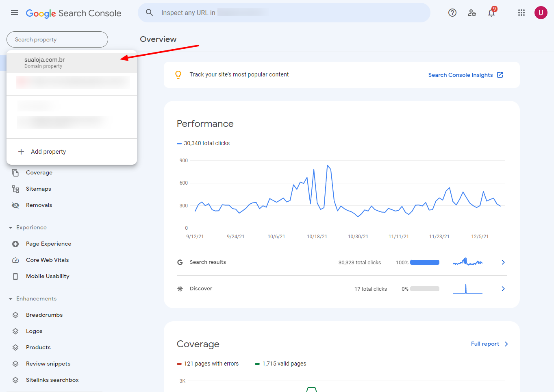This screenshot has height=392, width=554.
Task: Open the account avatar U
Action: (541, 13)
